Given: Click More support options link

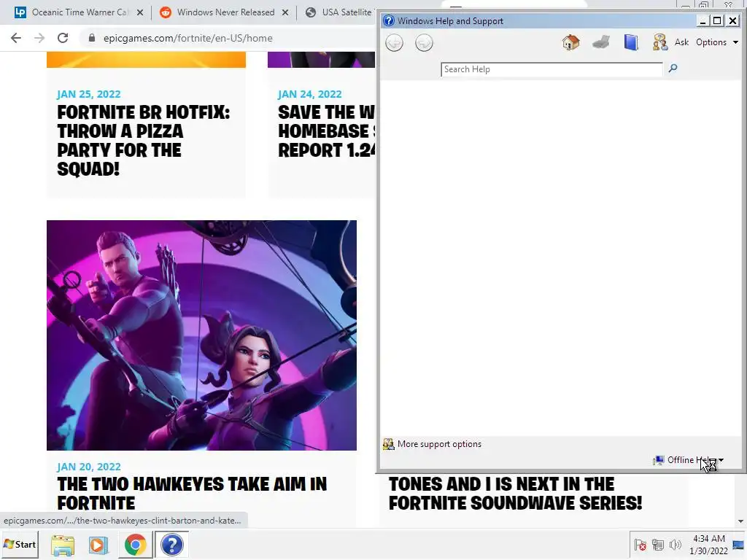Looking at the screenshot, I should tap(439, 444).
